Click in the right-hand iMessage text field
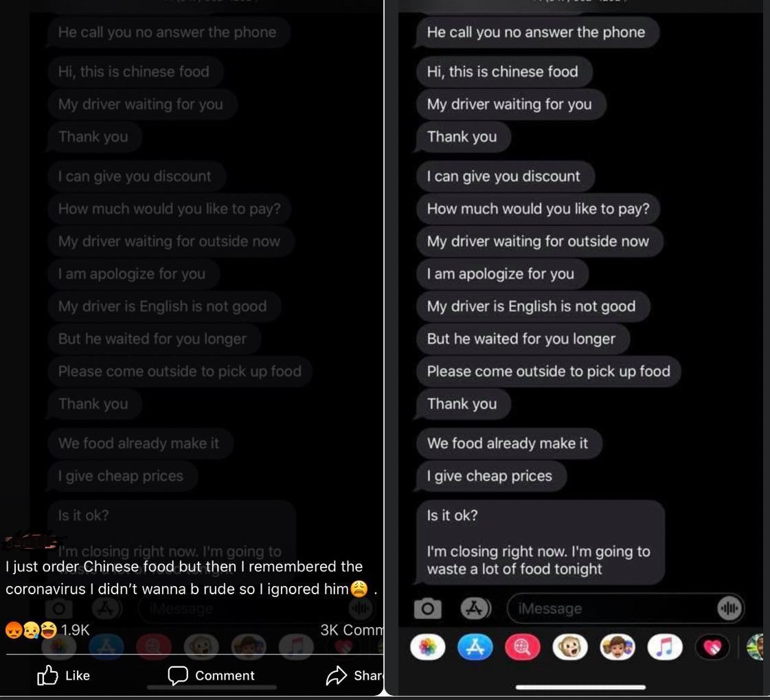The height and width of the screenshot is (700, 770). click(x=624, y=609)
